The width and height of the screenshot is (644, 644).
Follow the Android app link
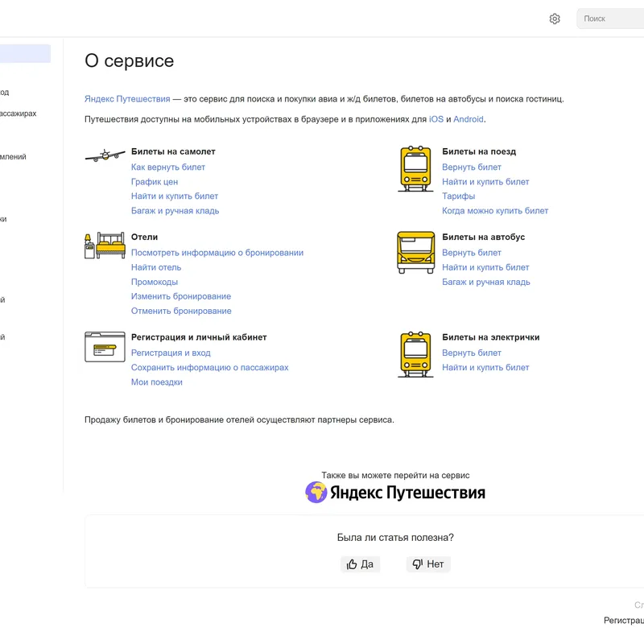[469, 120]
